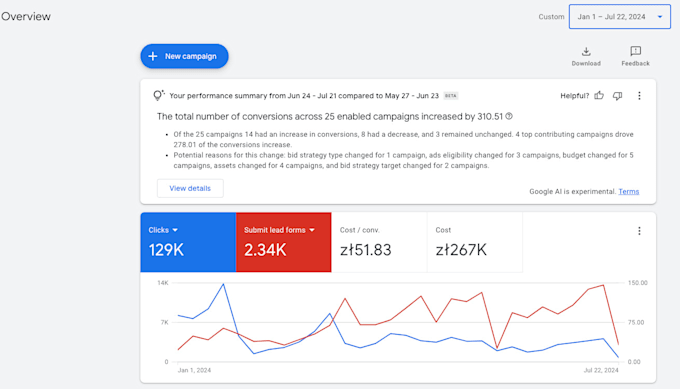Image resolution: width=680 pixels, height=389 pixels.
Task: Open the Terms link
Action: [x=628, y=191]
